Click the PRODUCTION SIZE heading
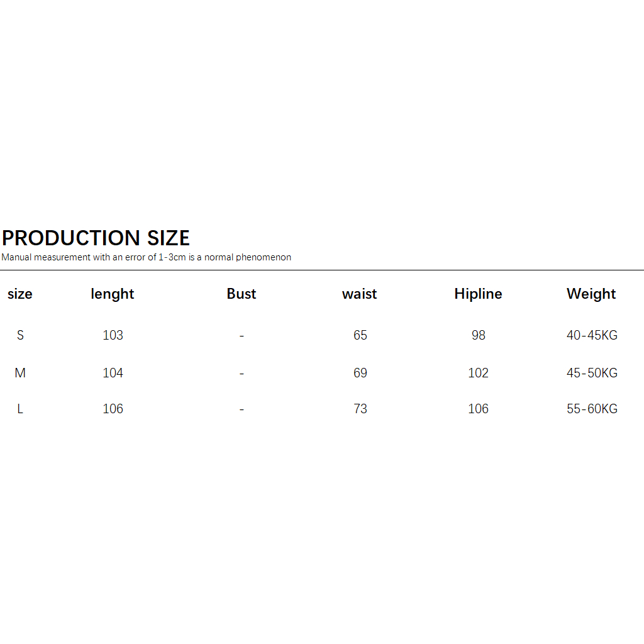 tap(96, 238)
